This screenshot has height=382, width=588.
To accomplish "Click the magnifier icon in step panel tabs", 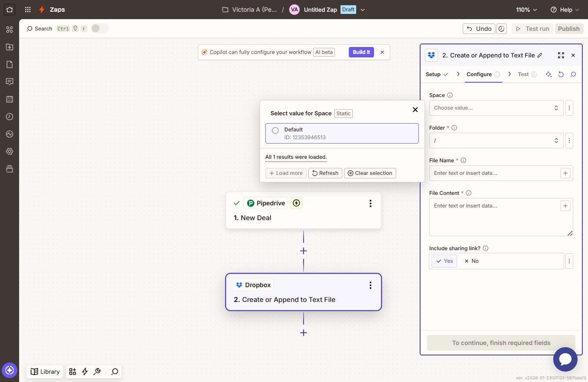I will coord(573,74).
